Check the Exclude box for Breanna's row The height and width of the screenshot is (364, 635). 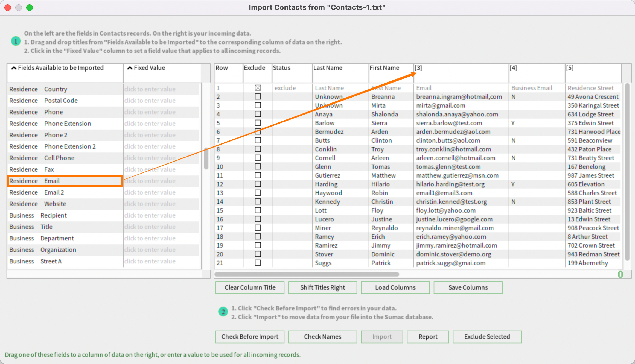tap(258, 96)
